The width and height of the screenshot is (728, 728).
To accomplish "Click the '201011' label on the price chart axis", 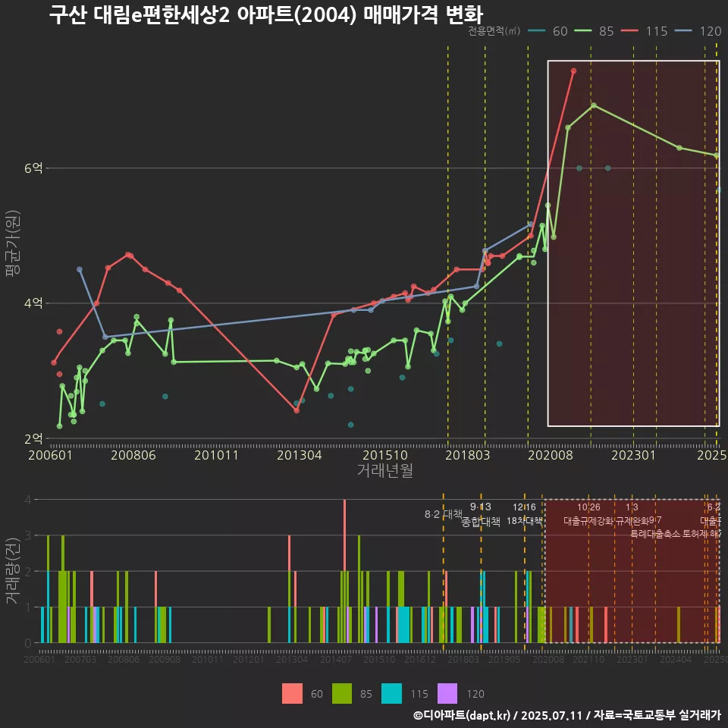I will 216,455.
